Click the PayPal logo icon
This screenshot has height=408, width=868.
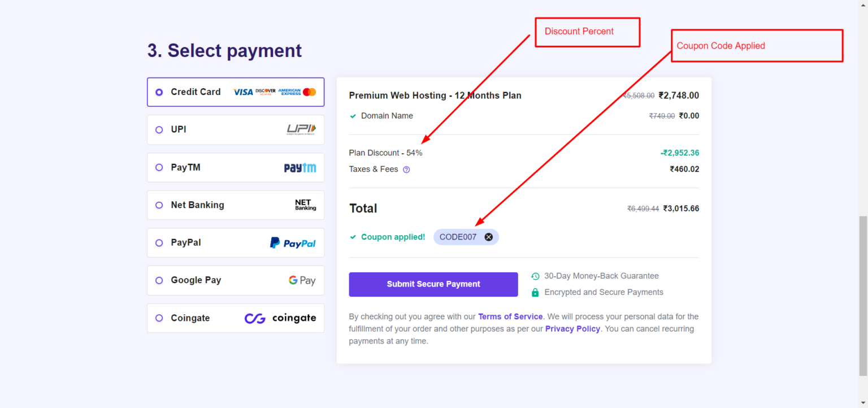click(293, 243)
